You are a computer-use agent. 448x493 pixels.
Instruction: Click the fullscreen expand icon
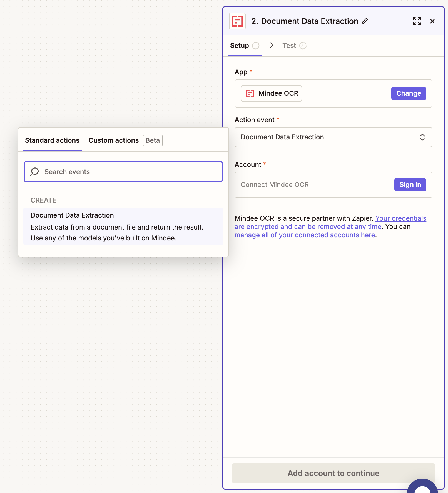(417, 21)
